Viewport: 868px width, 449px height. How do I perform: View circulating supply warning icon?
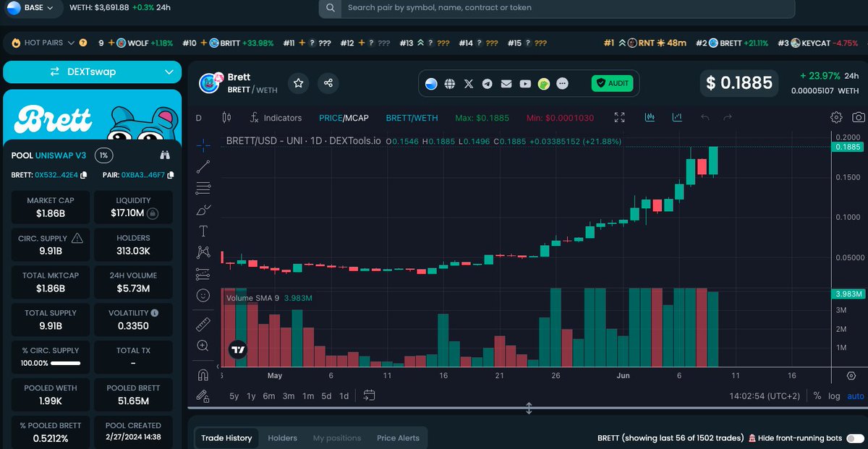click(77, 238)
